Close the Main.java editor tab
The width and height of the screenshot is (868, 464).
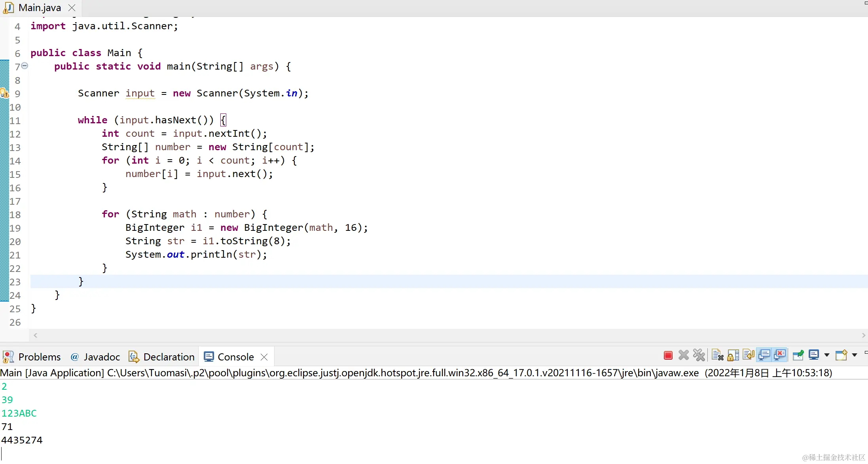pyautogui.click(x=72, y=8)
